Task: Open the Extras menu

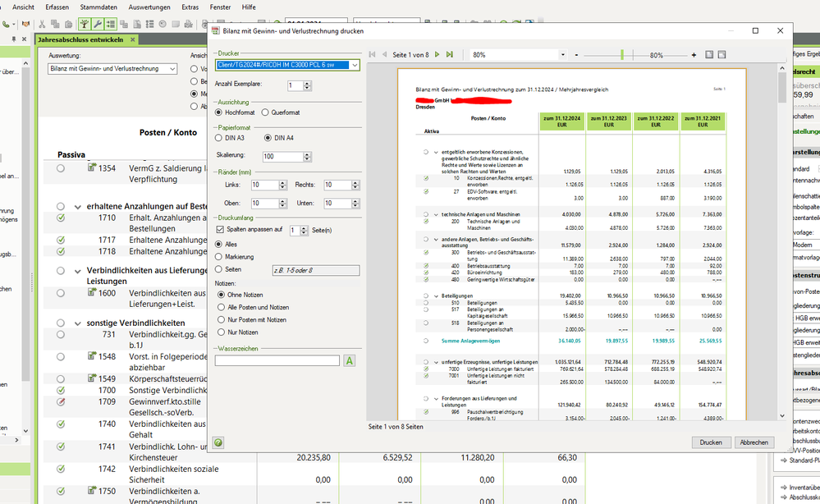Action: click(190, 7)
